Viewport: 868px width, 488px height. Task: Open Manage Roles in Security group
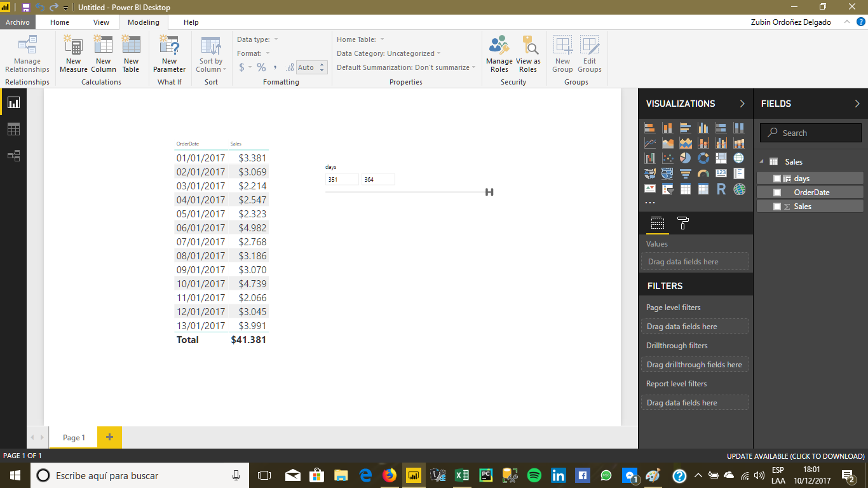pyautogui.click(x=499, y=54)
